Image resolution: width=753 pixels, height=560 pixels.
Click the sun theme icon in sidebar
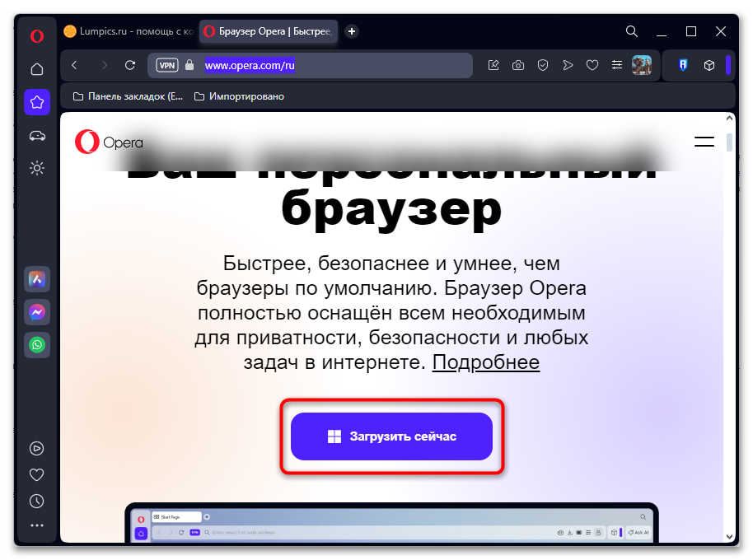click(37, 168)
